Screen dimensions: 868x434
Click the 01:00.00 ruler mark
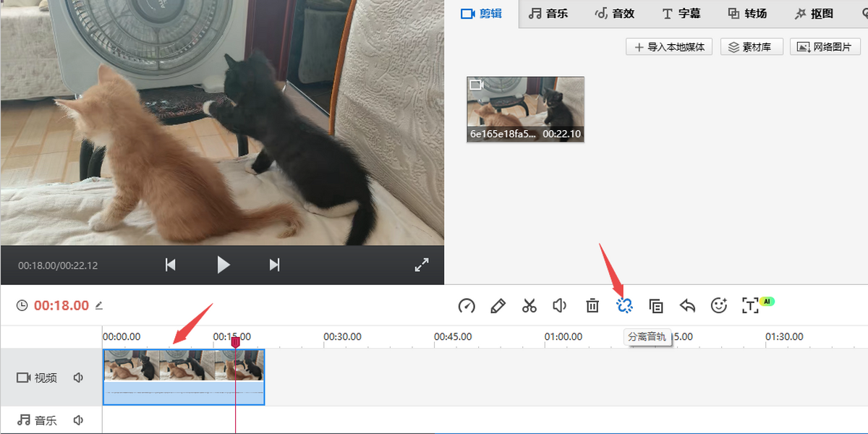[563, 337]
